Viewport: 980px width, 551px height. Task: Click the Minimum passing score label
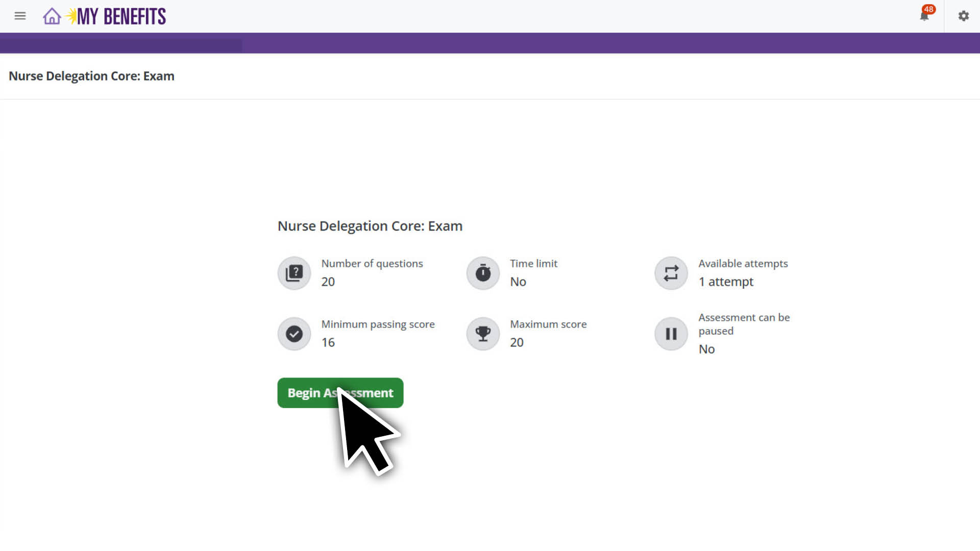[378, 324]
